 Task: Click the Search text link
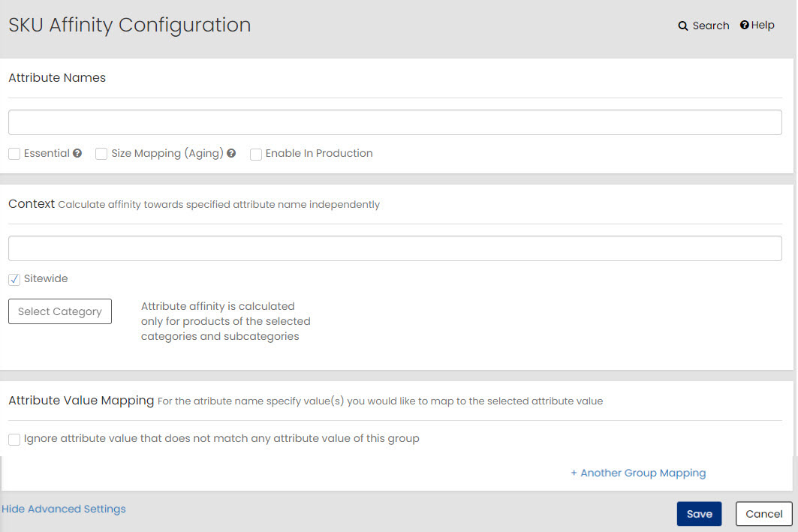(x=711, y=26)
